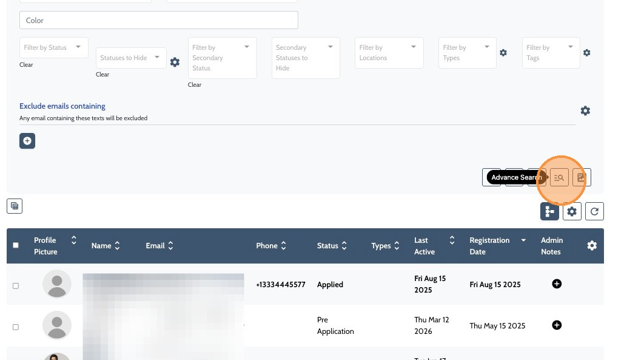The width and height of the screenshot is (644, 360).
Task: Toggle Registration Date sort direction arrow
Action: [523, 240]
